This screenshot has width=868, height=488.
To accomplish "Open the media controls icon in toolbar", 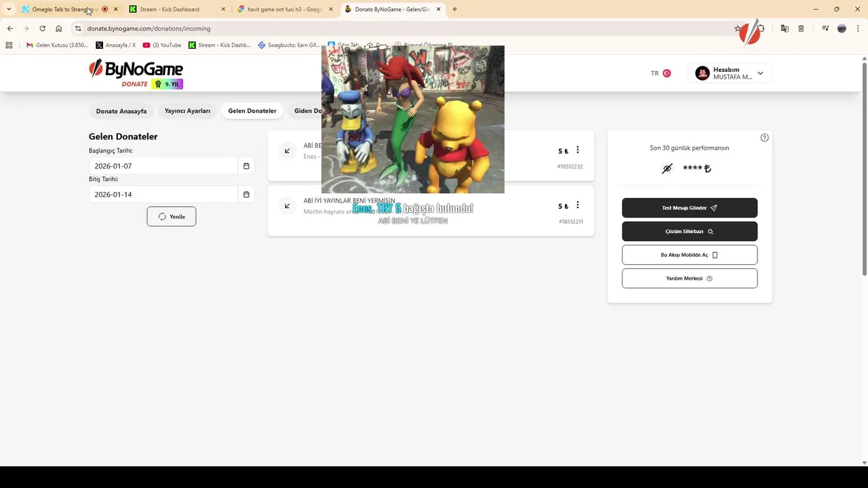I will pyautogui.click(x=825, y=28).
